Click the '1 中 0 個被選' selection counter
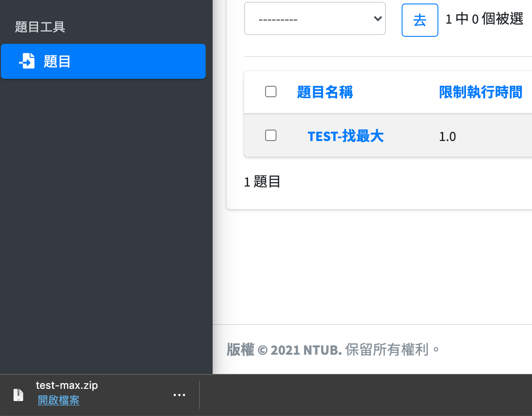 coord(484,19)
